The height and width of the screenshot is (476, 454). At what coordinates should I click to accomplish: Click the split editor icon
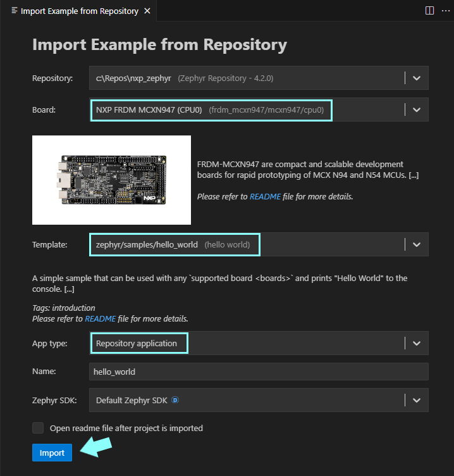pyautogui.click(x=429, y=11)
